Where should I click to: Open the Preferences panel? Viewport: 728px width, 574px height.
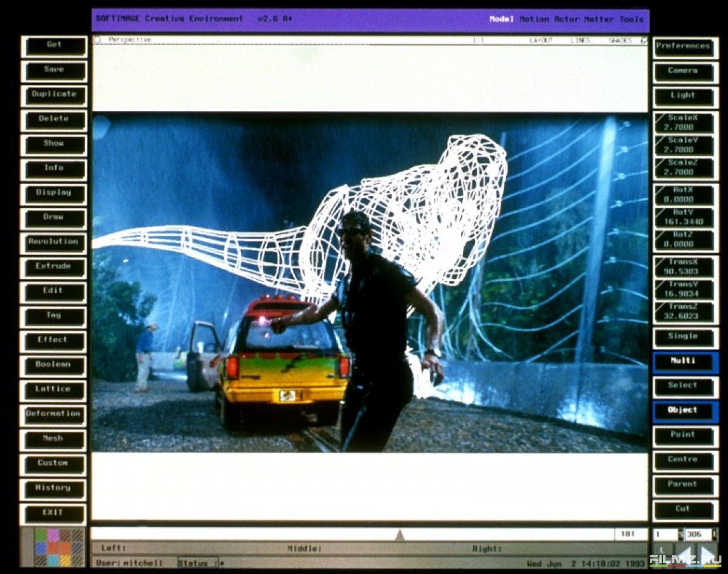coord(686,47)
